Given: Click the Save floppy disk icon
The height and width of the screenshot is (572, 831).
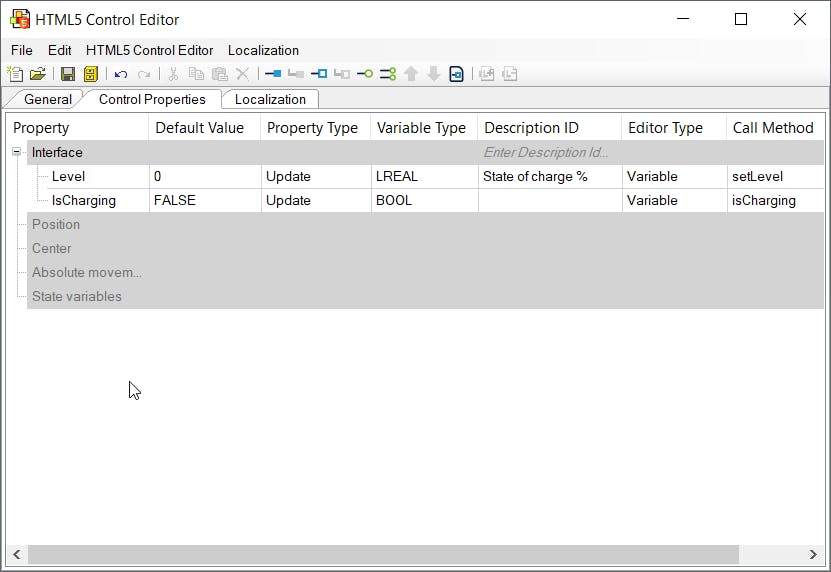Looking at the screenshot, I should [x=68, y=74].
